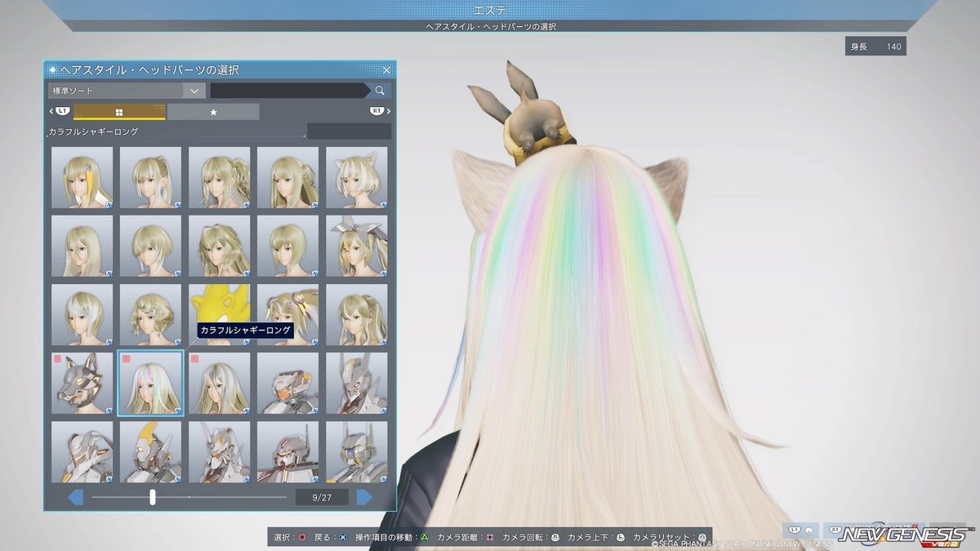980x551 pixels.
Task: Close the ヘアスタイル・ヘッドパーツの選択 panel
Action: 386,70
